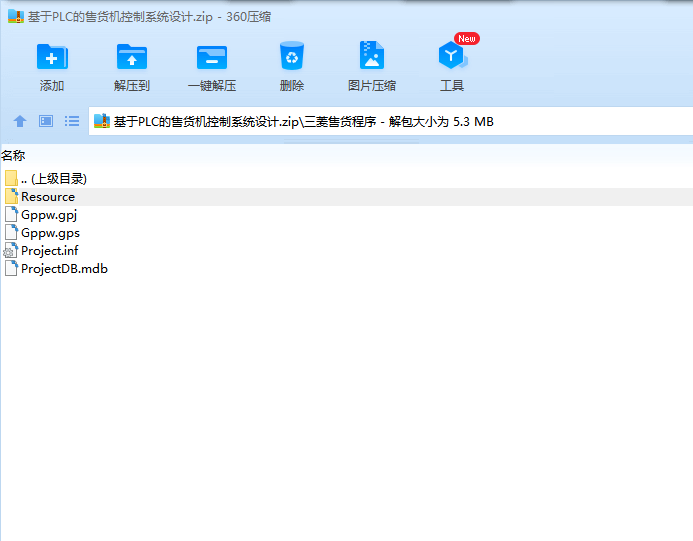The width and height of the screenshot is (693, 541).
Task: Open the 图片压缩 (Image compress) tool
Action: (372, 55)
